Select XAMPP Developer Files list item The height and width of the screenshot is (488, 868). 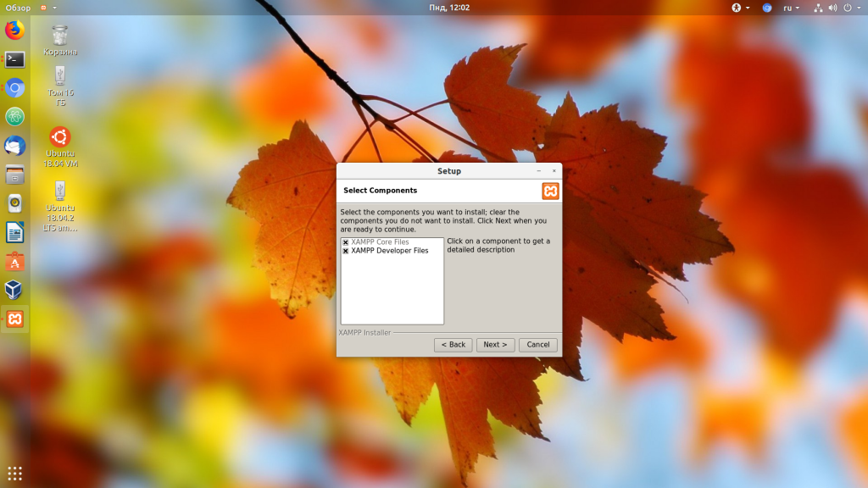390,251
